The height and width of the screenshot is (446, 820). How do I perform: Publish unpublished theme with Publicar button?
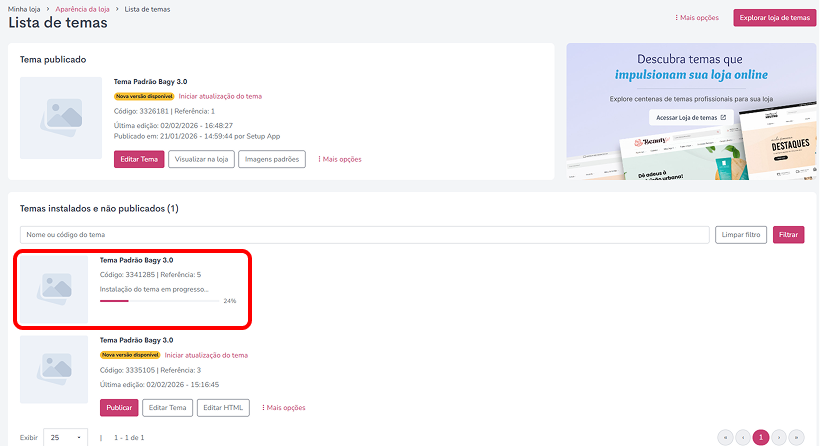pyautogui.click(x=119, y=408)
